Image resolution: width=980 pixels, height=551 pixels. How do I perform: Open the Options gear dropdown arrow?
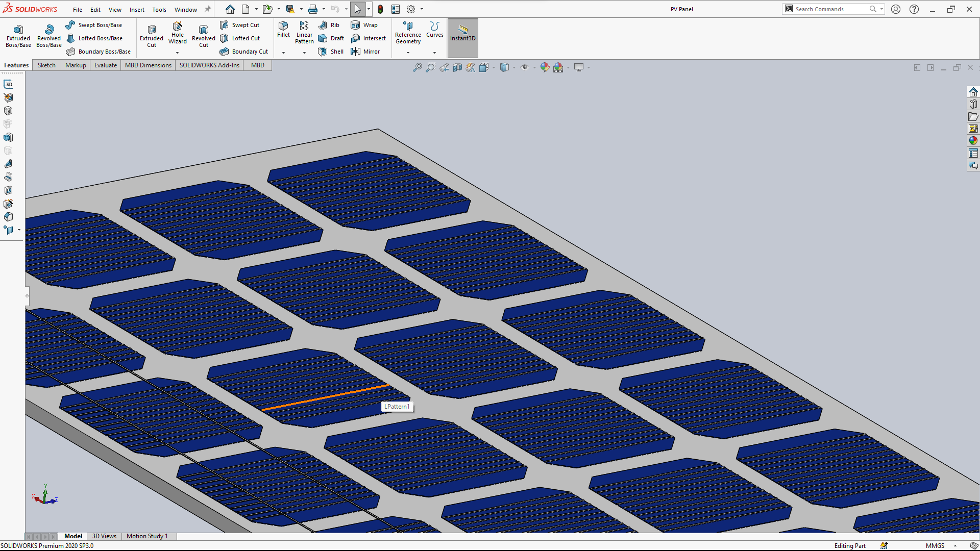(x=422, y=9)
